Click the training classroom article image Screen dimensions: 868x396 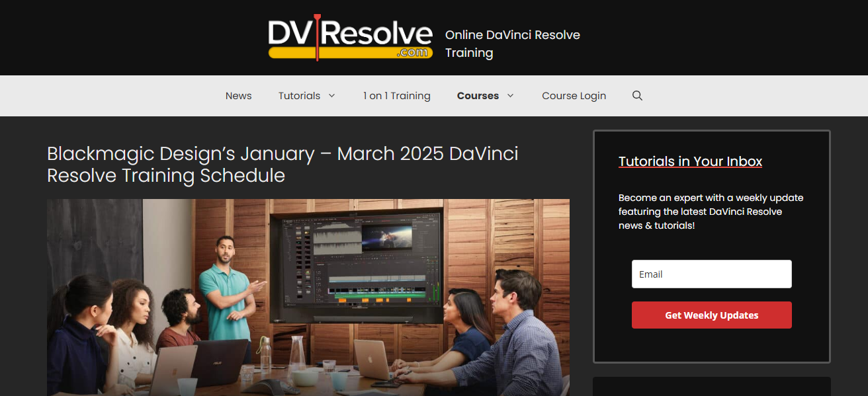point(308,297)
